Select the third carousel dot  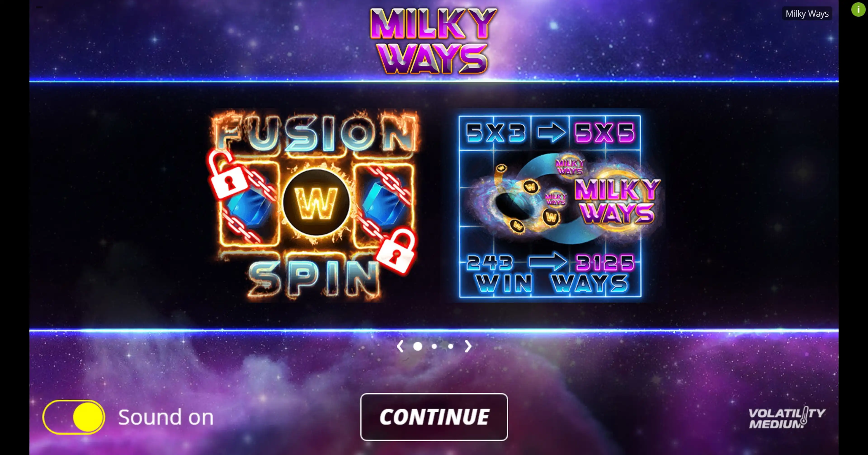[x=451, y=346]
